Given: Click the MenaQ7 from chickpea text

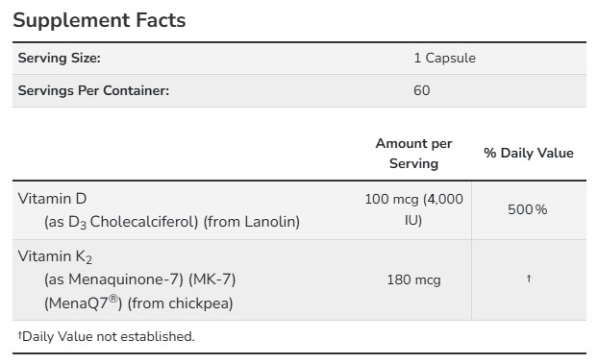Looking at the screenshot, I should 138,303.
